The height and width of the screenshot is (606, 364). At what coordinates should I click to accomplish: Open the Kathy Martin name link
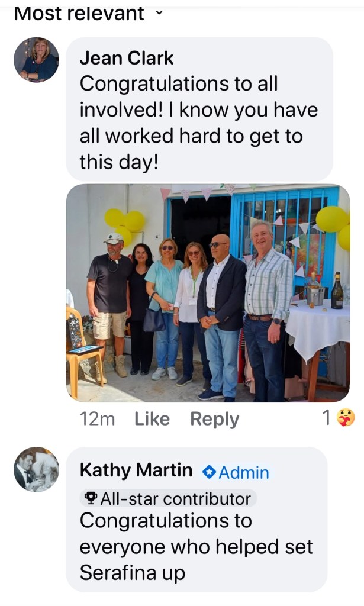point(136,470)
